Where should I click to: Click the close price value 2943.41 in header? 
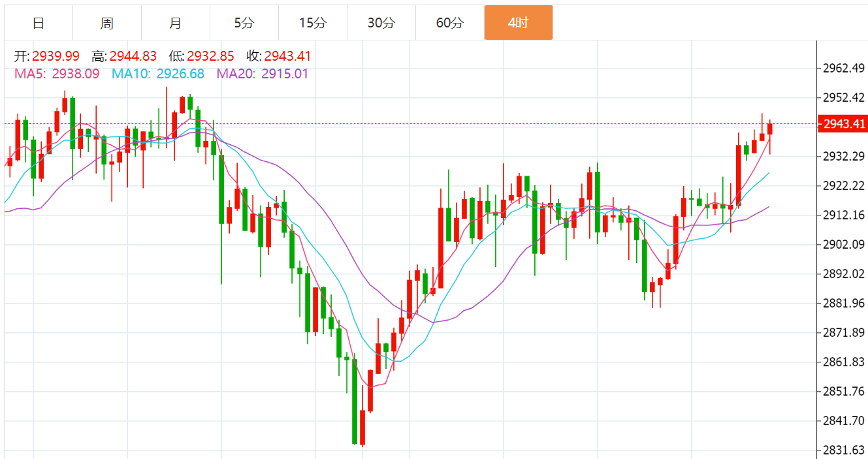point(287,57)
